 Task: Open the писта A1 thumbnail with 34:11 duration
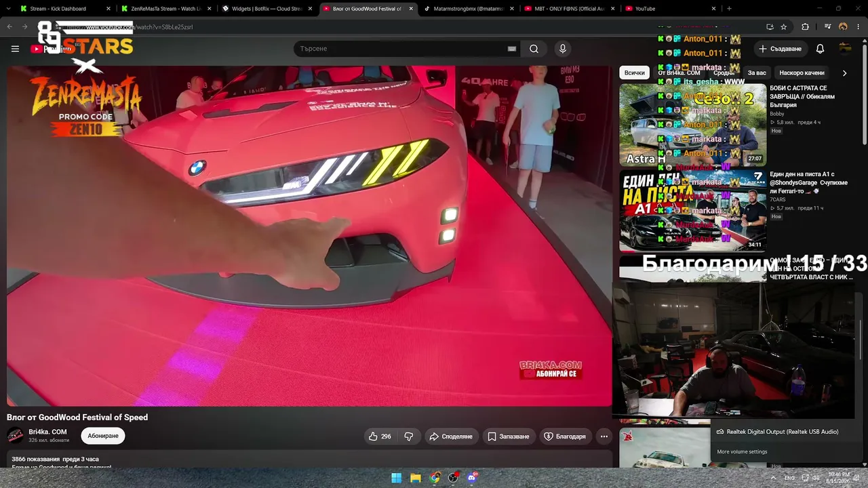pos(692,211)
